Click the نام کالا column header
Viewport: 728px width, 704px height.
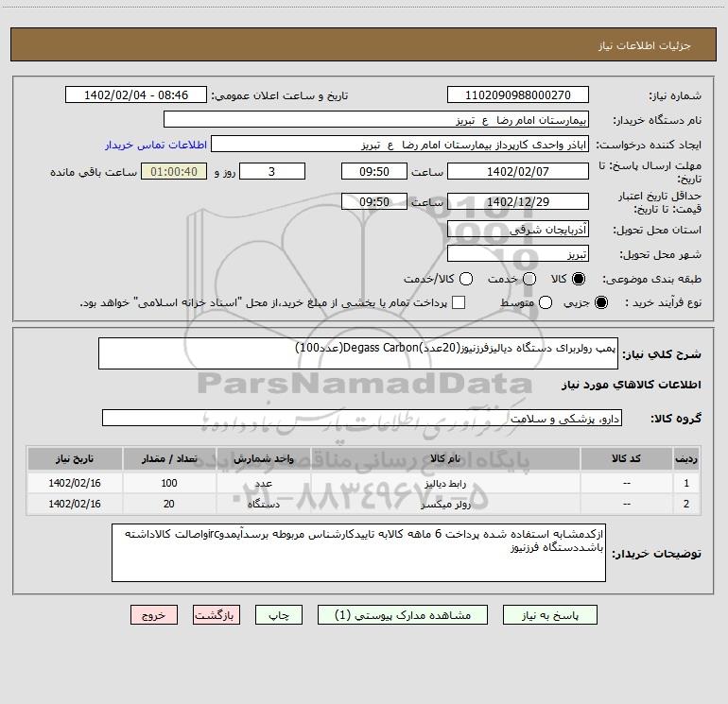point(444,458)
